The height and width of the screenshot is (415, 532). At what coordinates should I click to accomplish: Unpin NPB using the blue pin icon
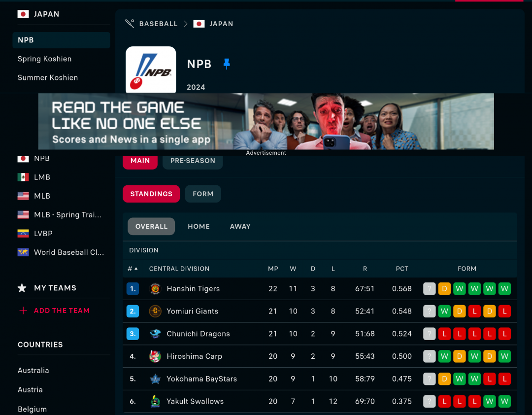click(227, 64)
